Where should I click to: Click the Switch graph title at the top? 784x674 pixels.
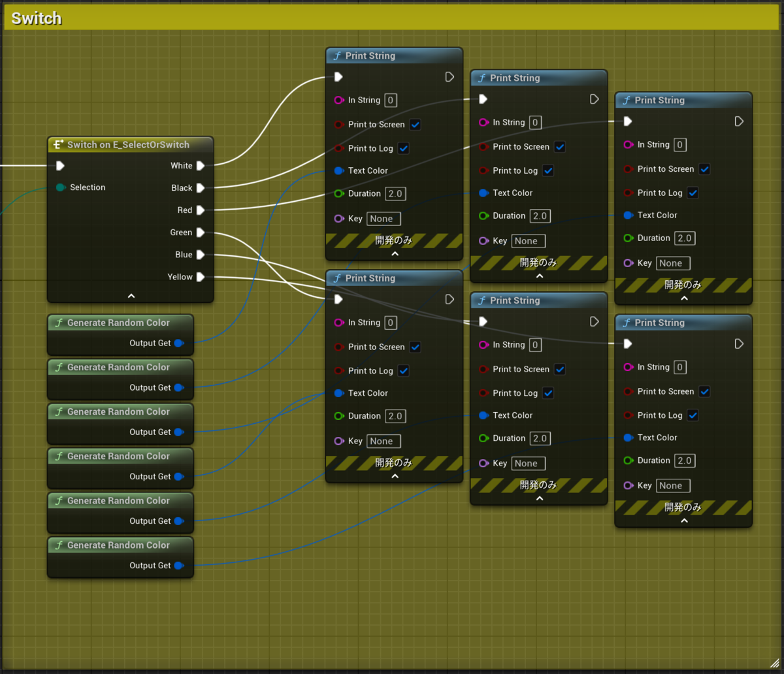[x=36, y=18]
